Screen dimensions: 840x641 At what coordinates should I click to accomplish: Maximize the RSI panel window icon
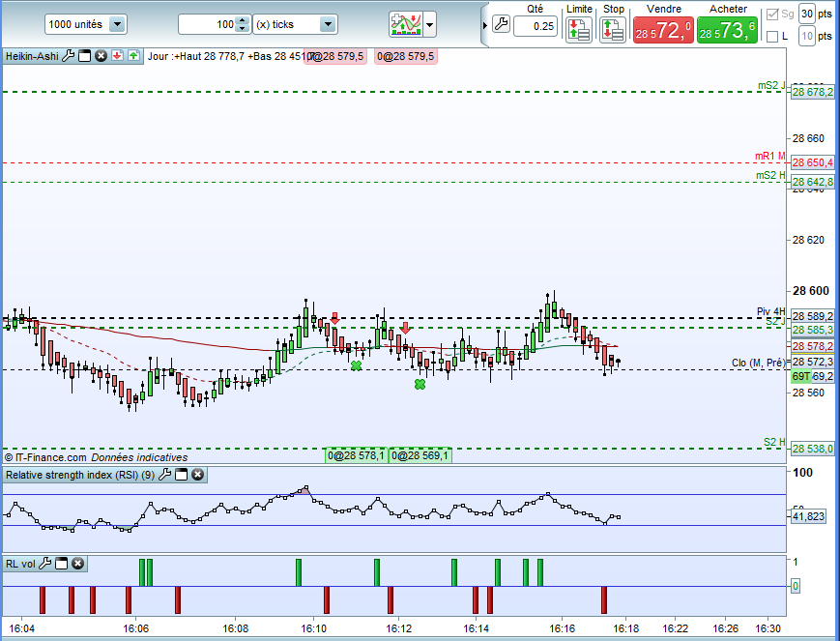[x=182, y=475]
